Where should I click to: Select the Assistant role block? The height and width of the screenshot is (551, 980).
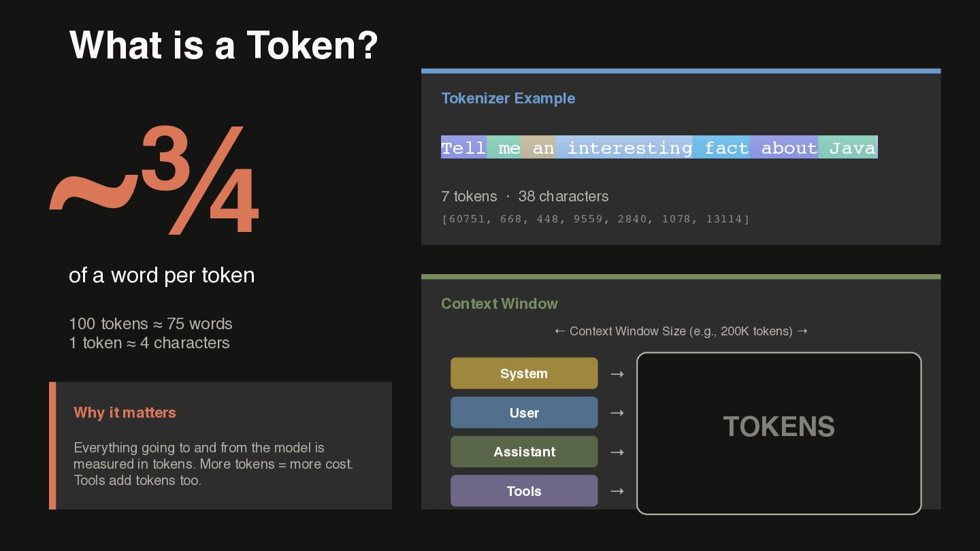524,452
